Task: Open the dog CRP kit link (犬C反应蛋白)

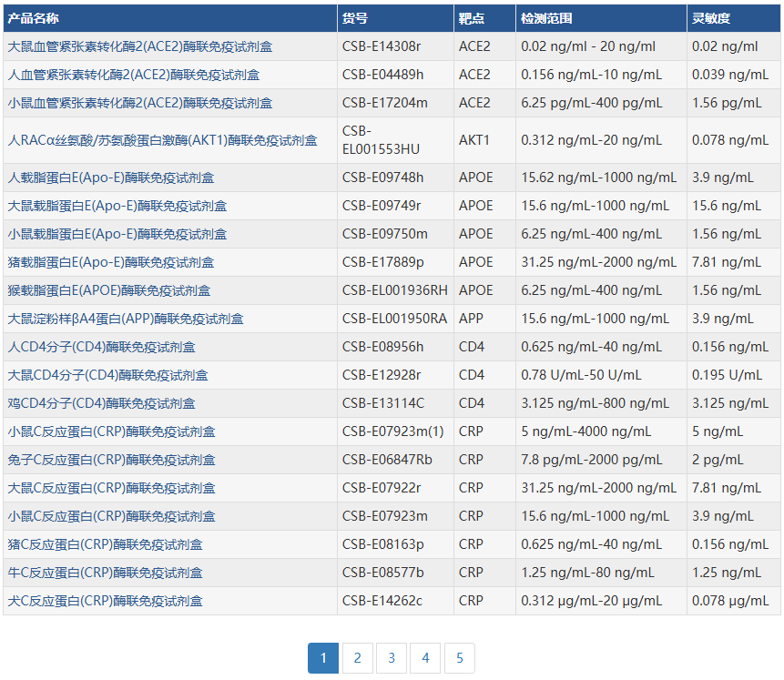Action: [x=105, y=601]
